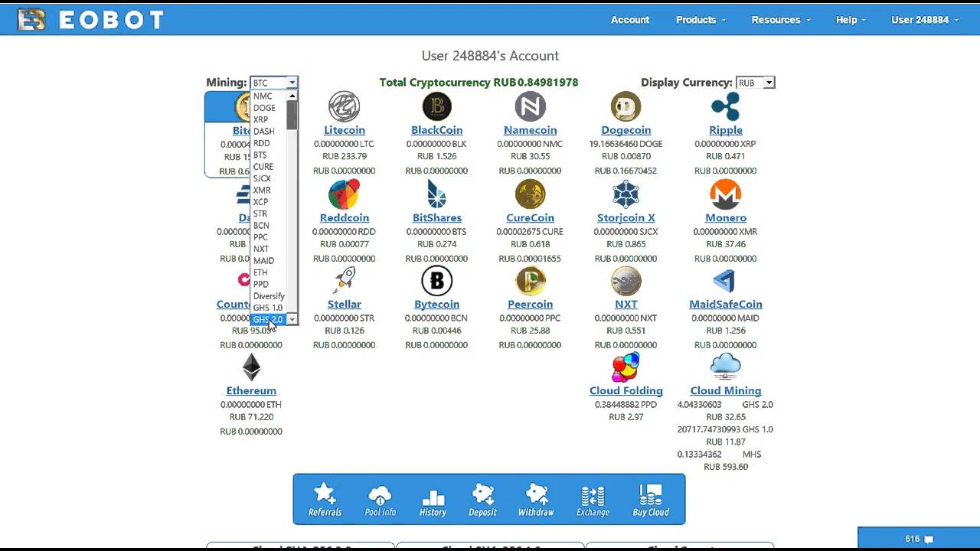
Task: Click the EOBOT logo in header
Action: pos(90,20)
